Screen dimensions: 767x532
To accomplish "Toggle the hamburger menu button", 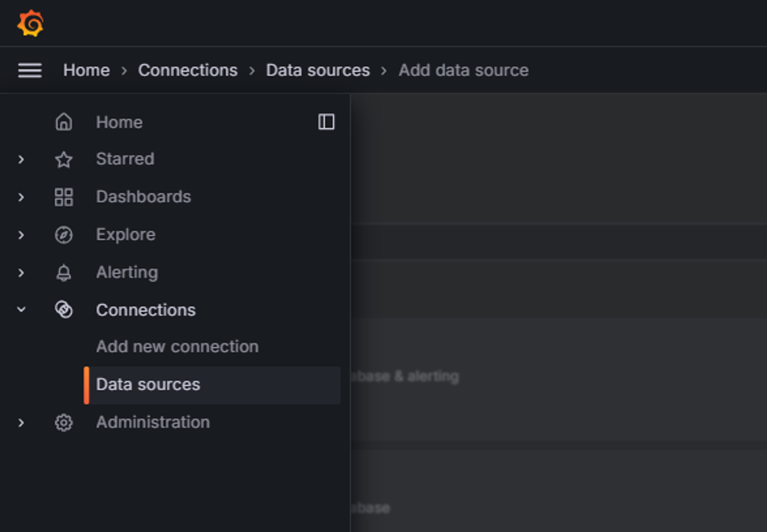I will pyautogui.click(x=30, y=71).
